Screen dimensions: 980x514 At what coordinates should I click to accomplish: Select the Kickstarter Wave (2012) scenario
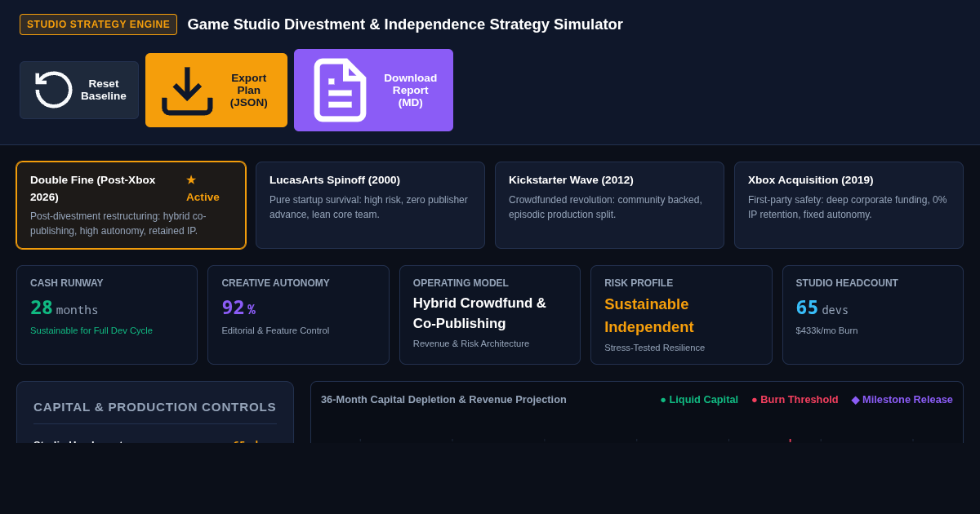tap(609, 205)
